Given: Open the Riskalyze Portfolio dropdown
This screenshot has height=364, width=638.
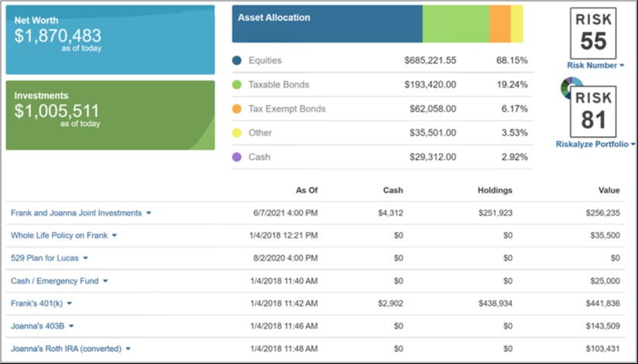Looking at the screenshot, I should pyautogui.click(x=595, y=145).
